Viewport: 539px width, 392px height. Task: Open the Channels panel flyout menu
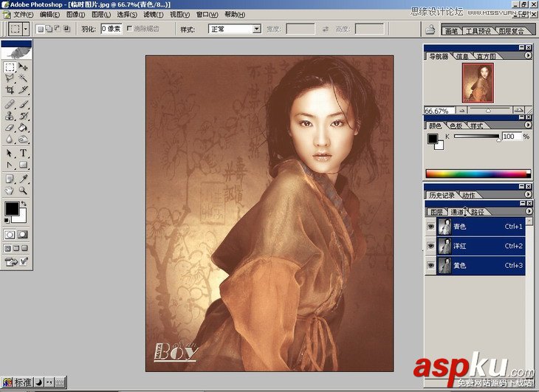[x=529, y=211]
